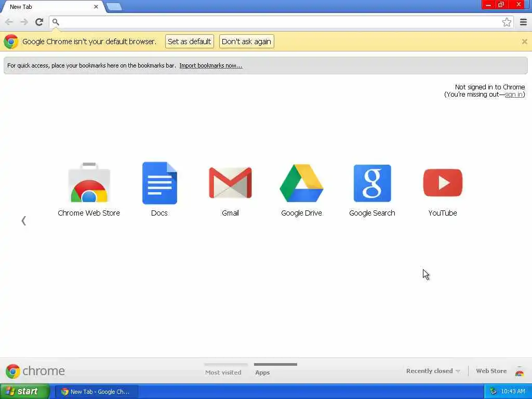Switch to the Apps section
The height and width of the screenshot is (399, 532).
point(262,372)
